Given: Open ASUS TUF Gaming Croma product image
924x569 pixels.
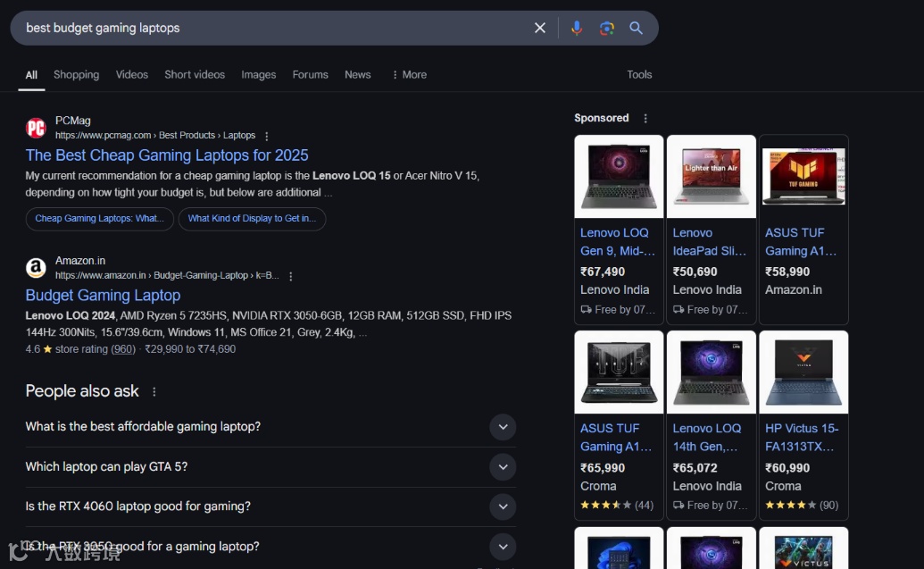Looking at the screenshot, I should coord(619,372).
